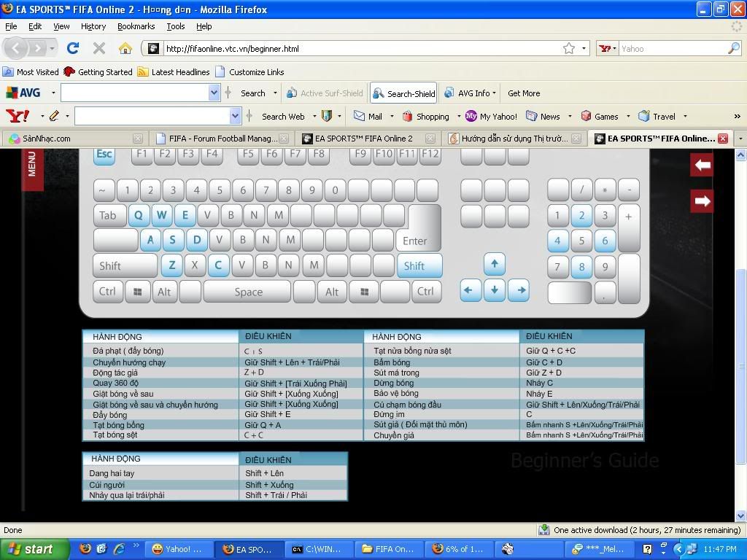This screenshot has width=747, height=560.
Task: Click the up arrow key on keyboard image
Action: click(x=495, y=264)
